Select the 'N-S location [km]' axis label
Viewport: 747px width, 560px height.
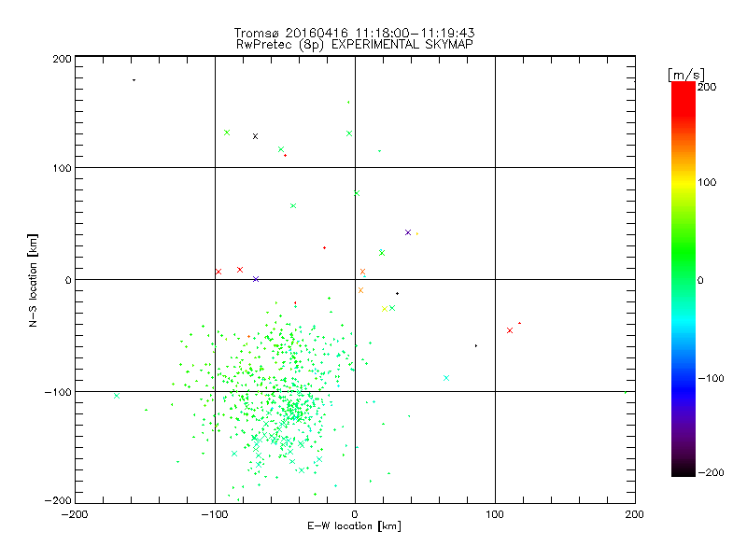(33, 280)
